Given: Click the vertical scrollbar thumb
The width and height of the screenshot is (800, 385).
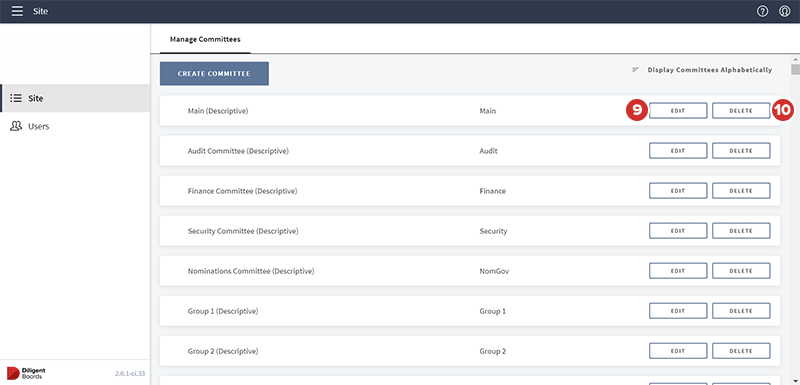Looking at the screenshot, I should 795,69.
